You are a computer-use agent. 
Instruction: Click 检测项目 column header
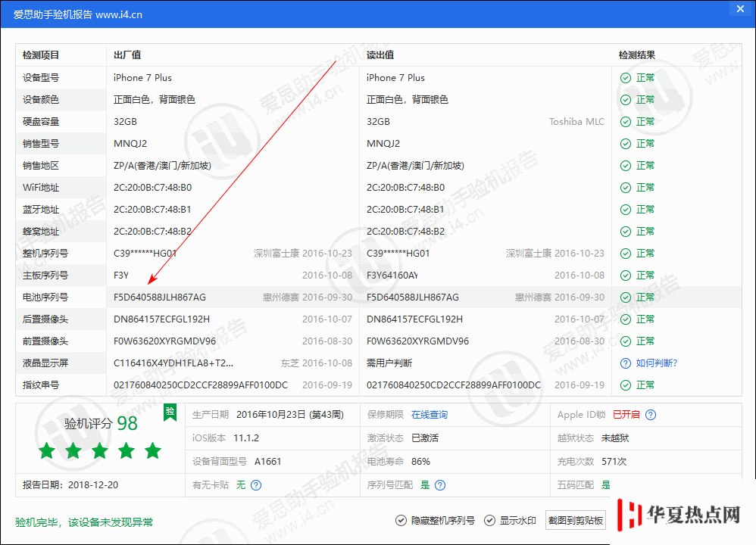click(x=40, y=55)
